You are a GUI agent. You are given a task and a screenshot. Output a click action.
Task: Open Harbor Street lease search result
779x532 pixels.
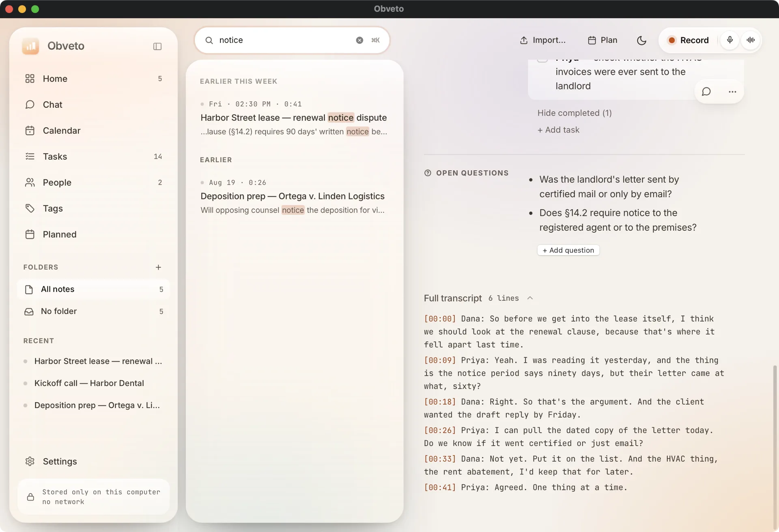coord(295,118)
